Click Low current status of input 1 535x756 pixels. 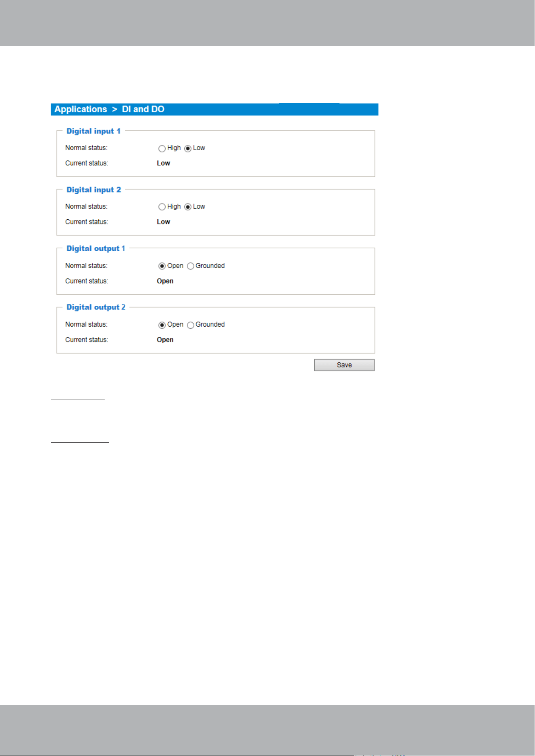[164, 163]
